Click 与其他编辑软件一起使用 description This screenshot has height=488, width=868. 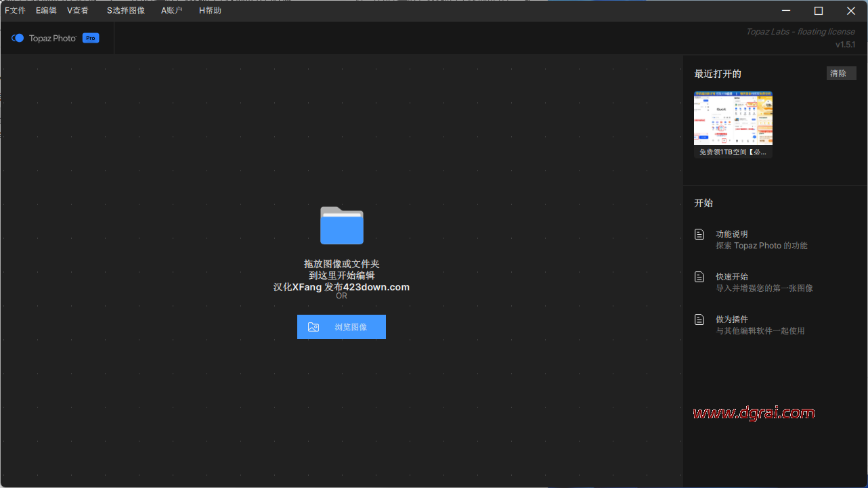760,331
